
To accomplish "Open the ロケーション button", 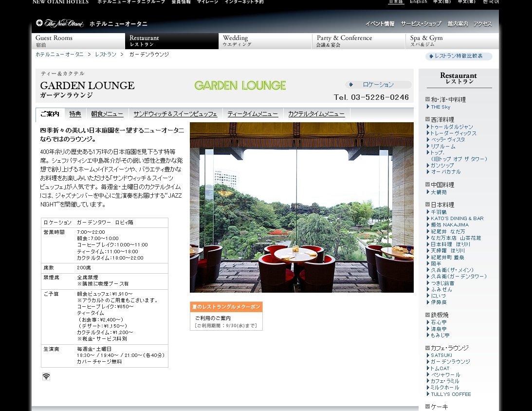I will 378,85.
